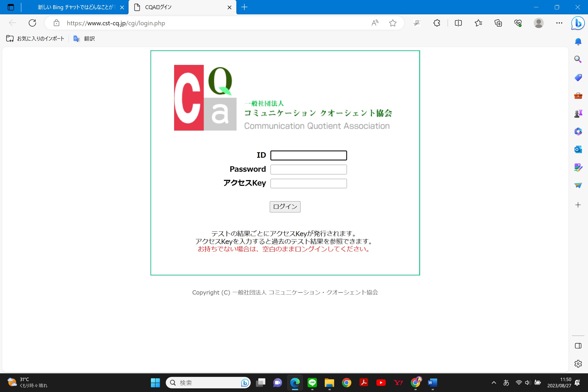The width and height of the screenshot is (588, 392).
Task: Open sidebar Shopping tag icon
Action: click(x=578, y=77)
